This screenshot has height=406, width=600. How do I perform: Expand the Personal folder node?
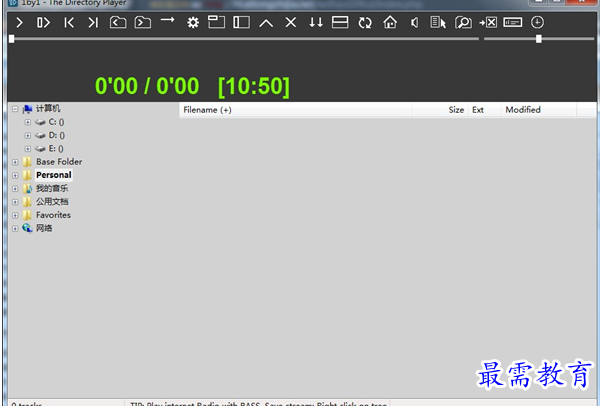pos(15,176)
